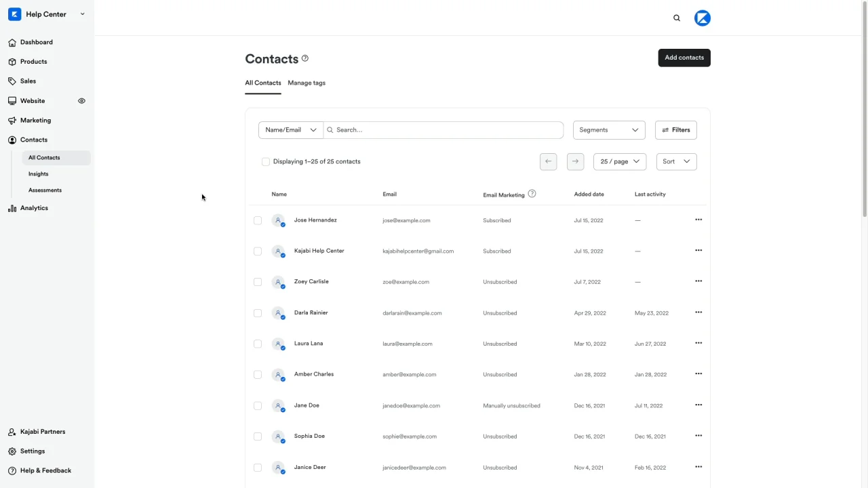868x488 pixels.
Task: Open the search magnifier in top bar
Action: pos(677,18)
